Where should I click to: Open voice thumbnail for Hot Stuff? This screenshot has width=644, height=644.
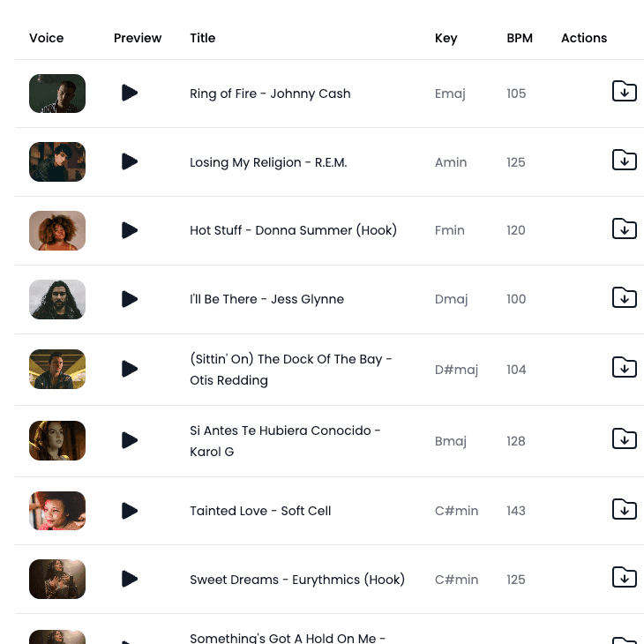[x=57, y=230]
